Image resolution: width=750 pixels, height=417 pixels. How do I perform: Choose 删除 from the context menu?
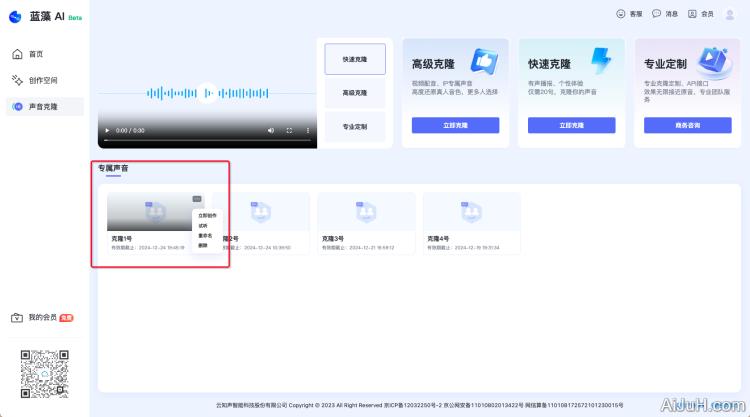204,244
